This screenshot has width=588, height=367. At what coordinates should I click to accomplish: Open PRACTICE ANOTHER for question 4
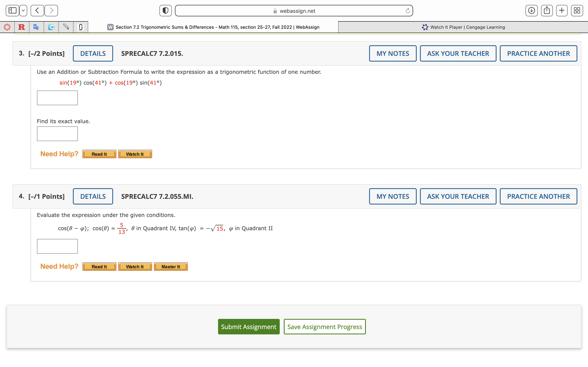click(x=538, y=196)
